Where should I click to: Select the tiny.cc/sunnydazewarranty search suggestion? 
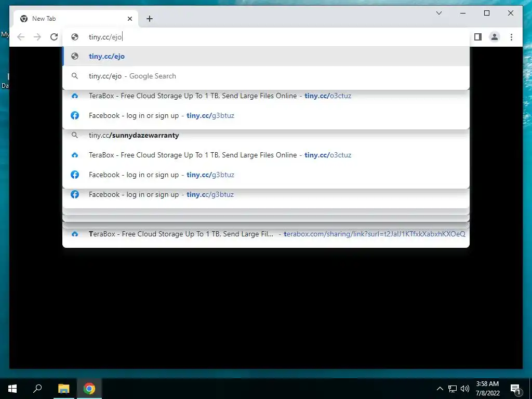[x=267, y=135]
